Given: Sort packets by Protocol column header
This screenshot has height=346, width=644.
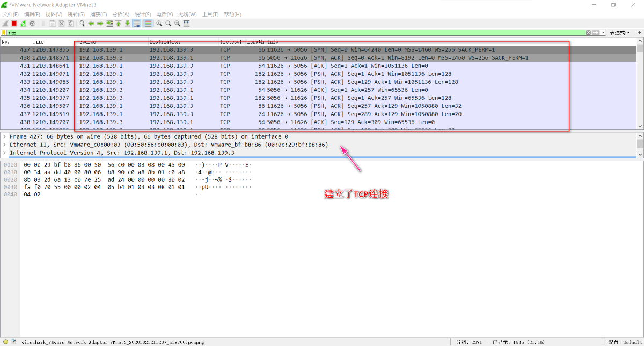Looking at the screenshot, I should pos(231,41).
